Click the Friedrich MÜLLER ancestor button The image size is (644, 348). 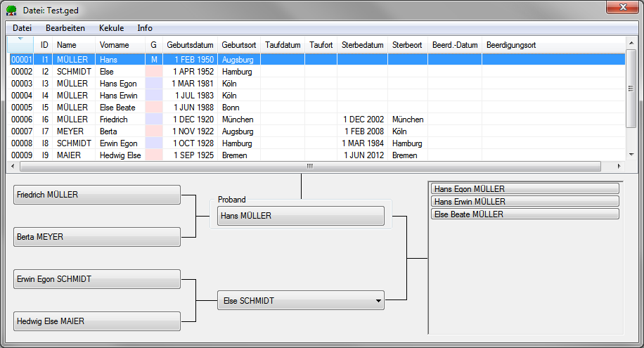97,195
